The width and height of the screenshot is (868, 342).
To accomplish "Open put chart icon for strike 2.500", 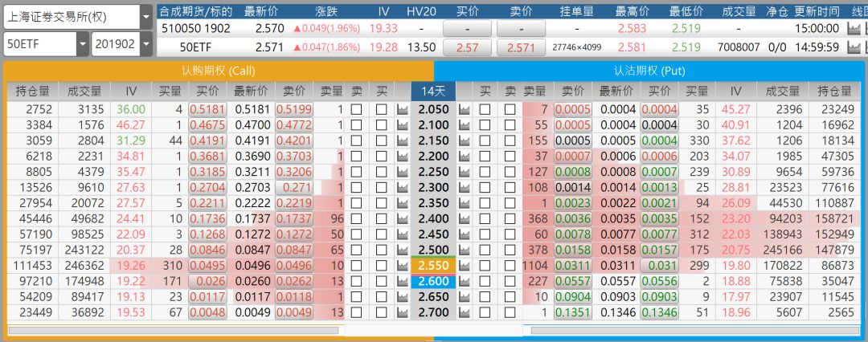I will pos(464,250).
